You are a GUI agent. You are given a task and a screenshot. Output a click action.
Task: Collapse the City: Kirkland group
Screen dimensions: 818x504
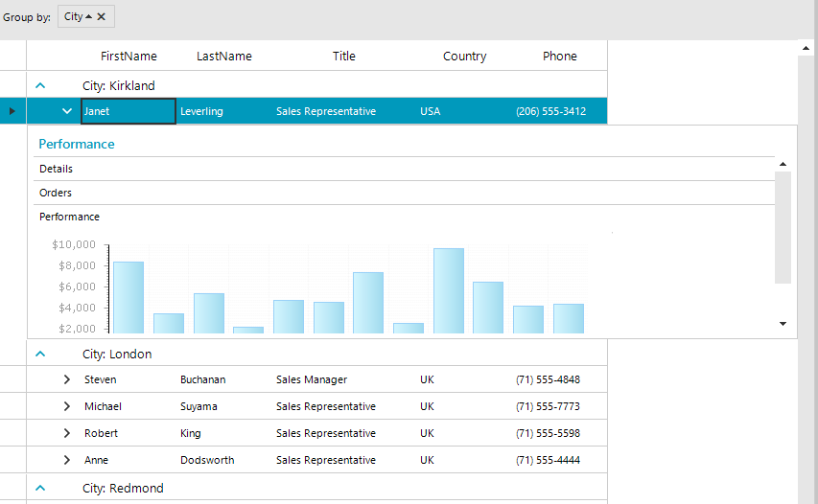(40, 85)
